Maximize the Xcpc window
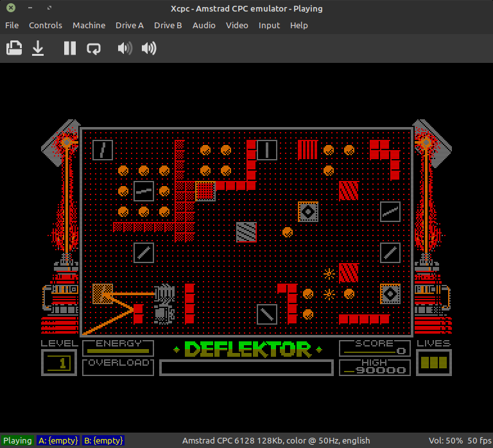The image size is (493, 448). click(x=49, y=8)
